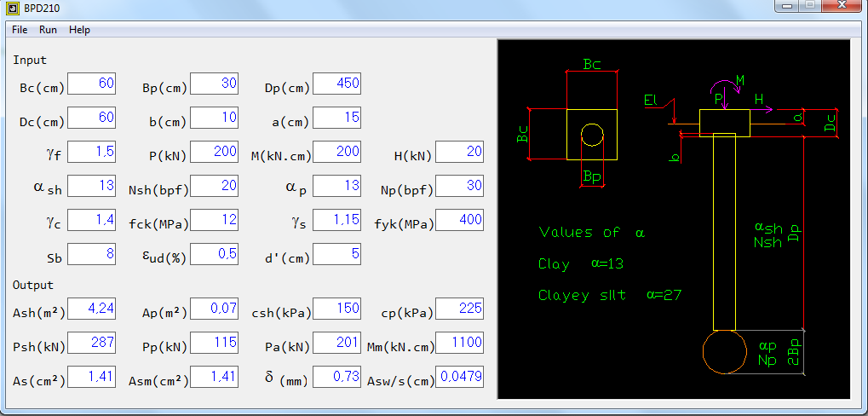Select the γs input field
The width and height of the screenshot is (868, 416).
coord(336,220)
